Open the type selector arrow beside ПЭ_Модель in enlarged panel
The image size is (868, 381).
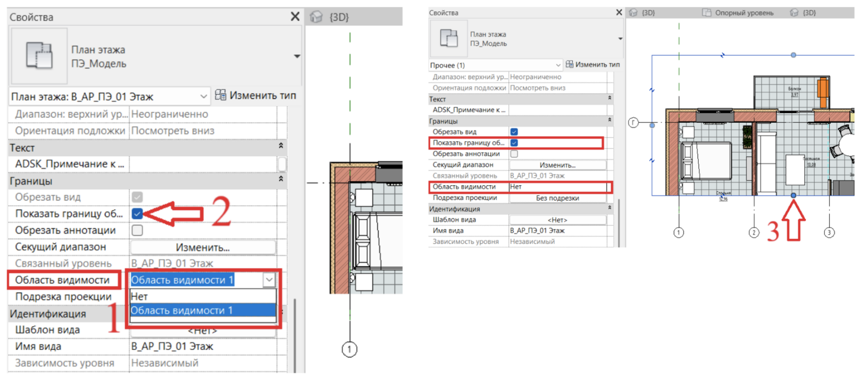(x=297, y=56)
